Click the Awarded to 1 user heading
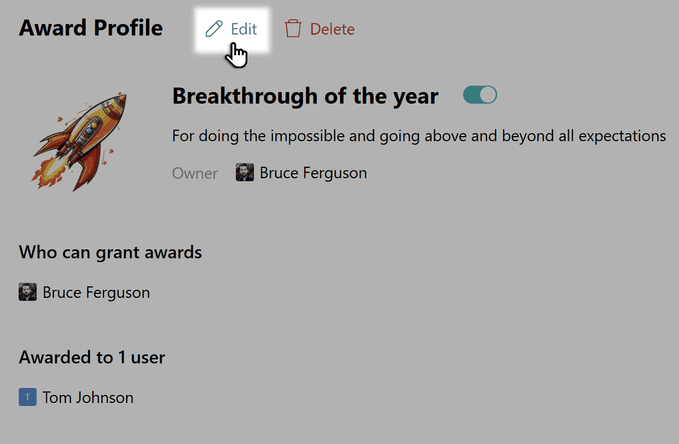The image size is (679, 444). click(x=92, y=357)
